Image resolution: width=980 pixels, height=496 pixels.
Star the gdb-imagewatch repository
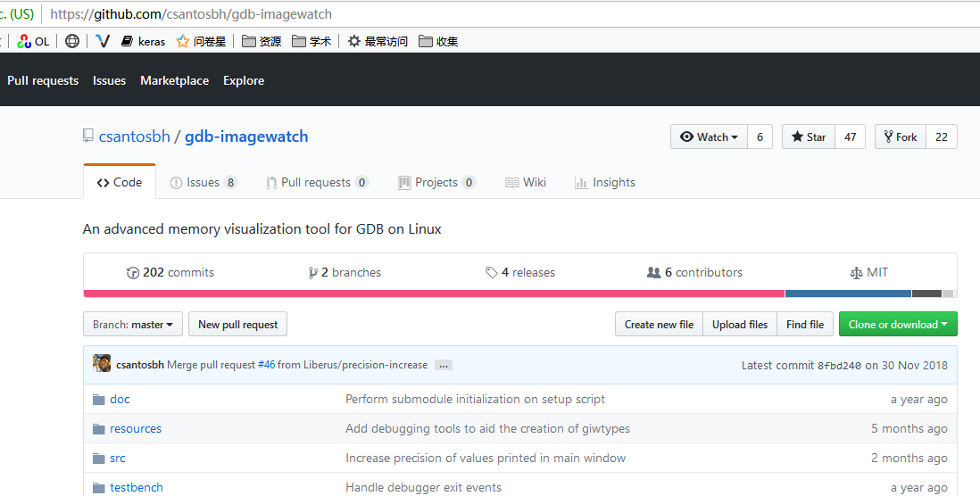click(808, 137)
